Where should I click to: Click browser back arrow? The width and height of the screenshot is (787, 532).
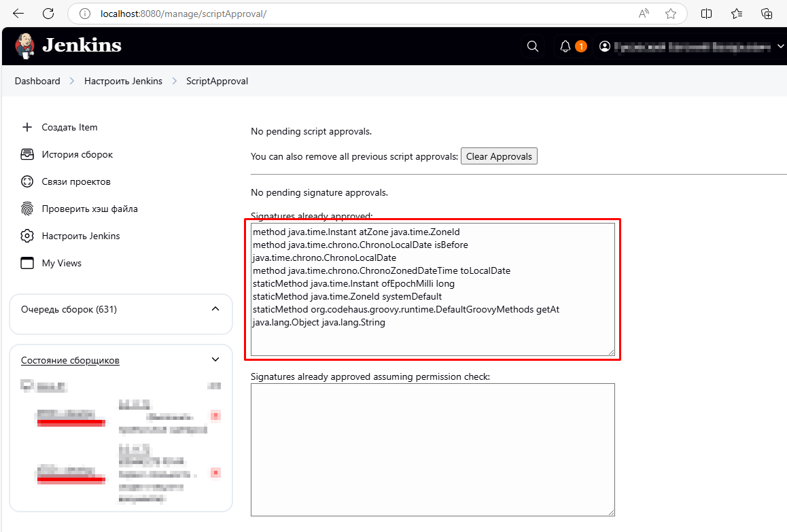(x=18, y=14)
